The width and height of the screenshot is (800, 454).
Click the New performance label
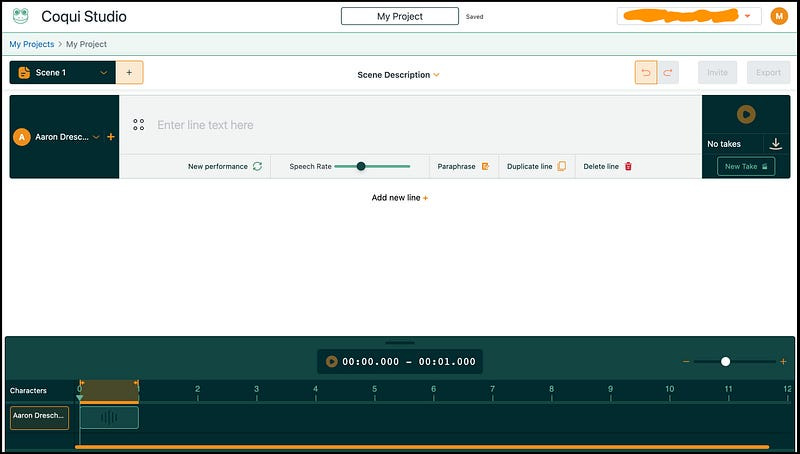pos(217,166)
